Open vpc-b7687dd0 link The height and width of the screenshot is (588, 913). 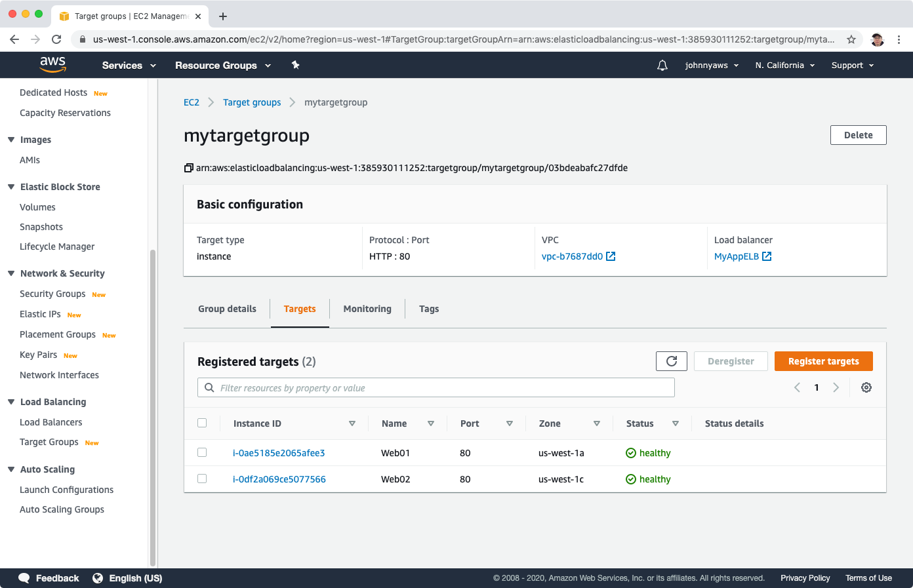pyautogui.click(x=572, y=256)
